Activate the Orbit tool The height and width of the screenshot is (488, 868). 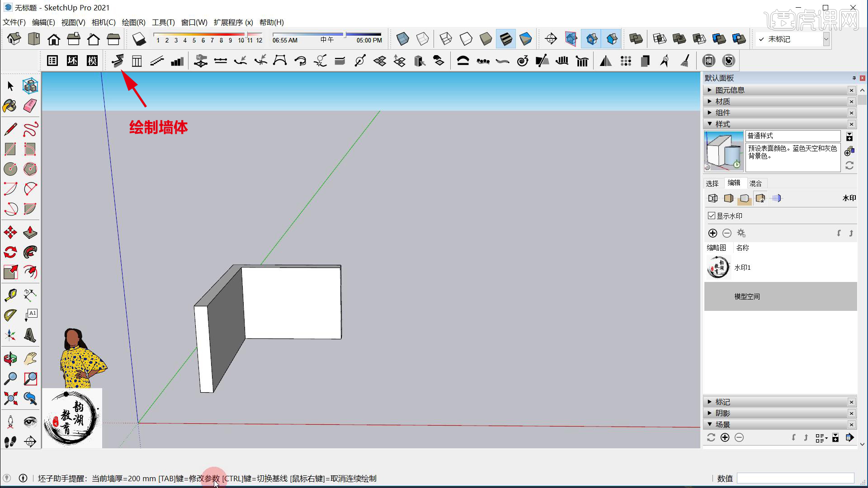pos(10,359)
